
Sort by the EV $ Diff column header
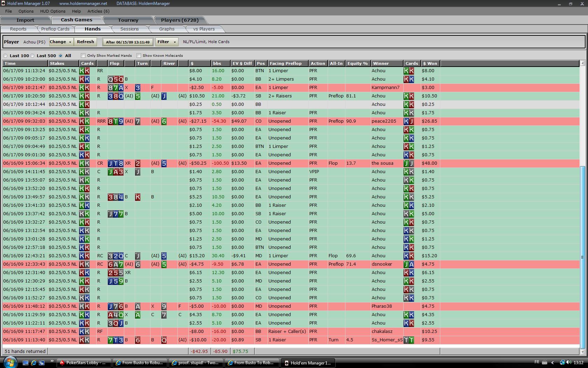(242, 63)
